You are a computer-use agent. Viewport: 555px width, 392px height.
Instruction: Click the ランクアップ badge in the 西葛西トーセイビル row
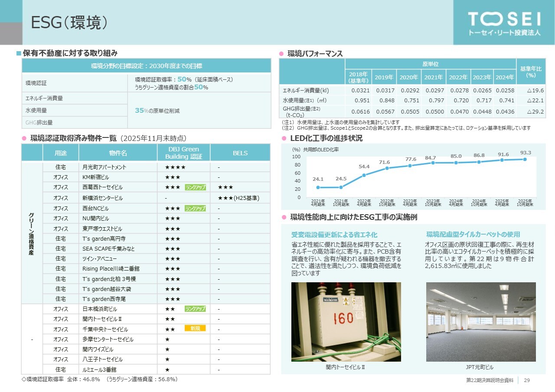[195, 187]
